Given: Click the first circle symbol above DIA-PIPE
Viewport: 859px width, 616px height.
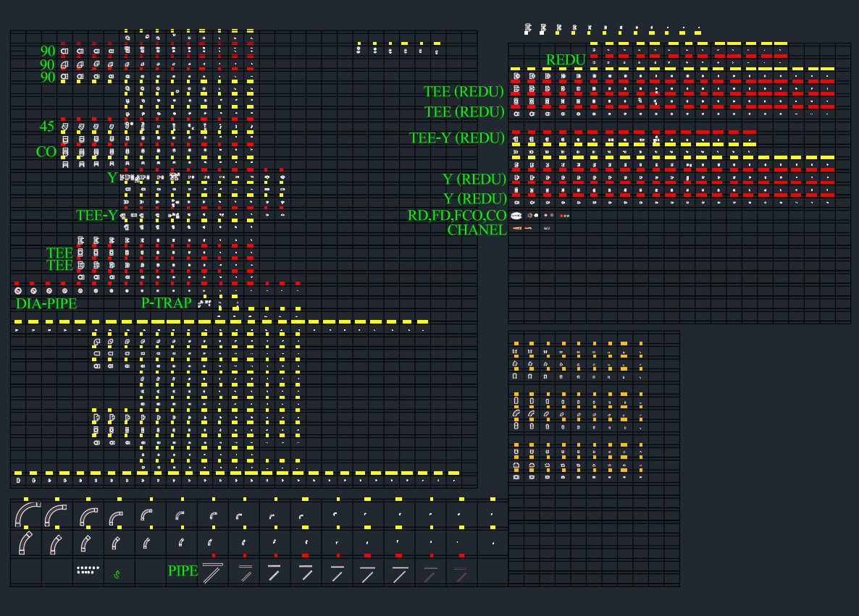Looking at the screenshot, I should pyautogui.click(x=17, y=290).
